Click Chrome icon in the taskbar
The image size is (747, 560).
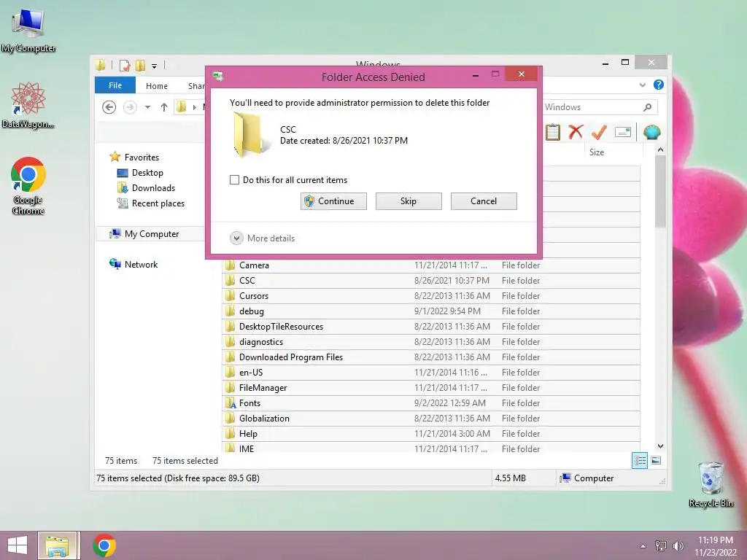pyautogui.click(x=104, y=545)
